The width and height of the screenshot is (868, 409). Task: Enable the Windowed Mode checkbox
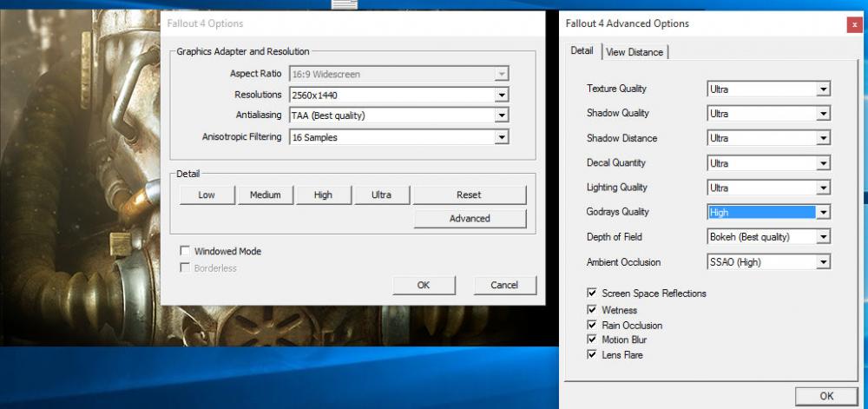coord(185,251)
